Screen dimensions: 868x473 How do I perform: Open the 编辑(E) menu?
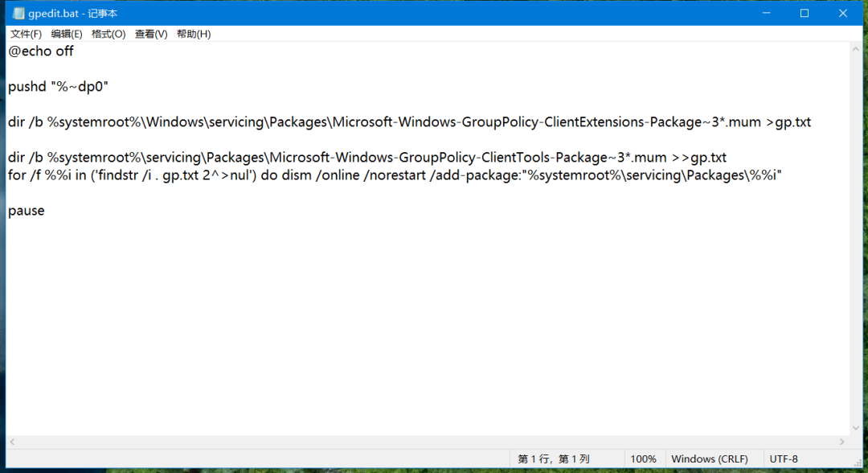point(66,34)
